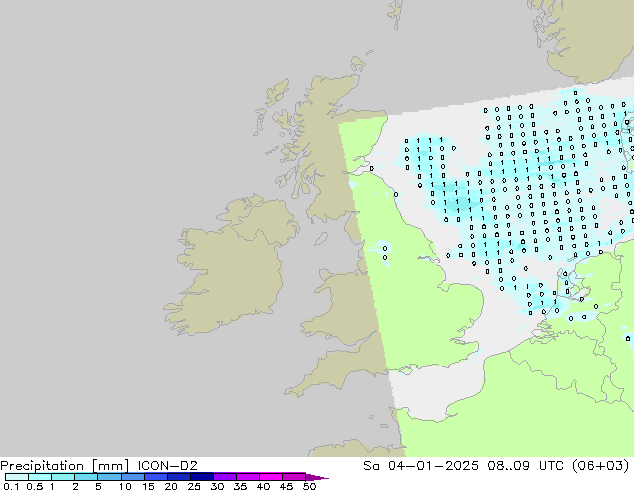
Task: Select the 20–25 mm legend color swatch
Action: click(x=178, y=477)
